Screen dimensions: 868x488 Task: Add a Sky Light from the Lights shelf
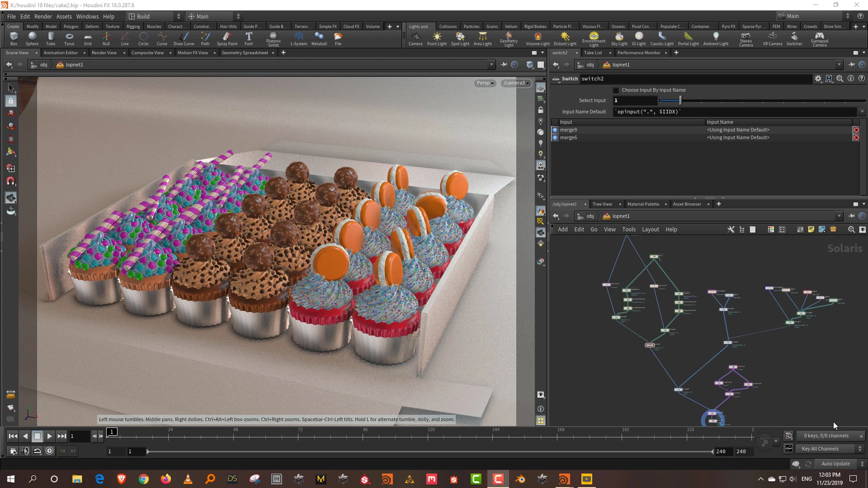tap(619, 38)
